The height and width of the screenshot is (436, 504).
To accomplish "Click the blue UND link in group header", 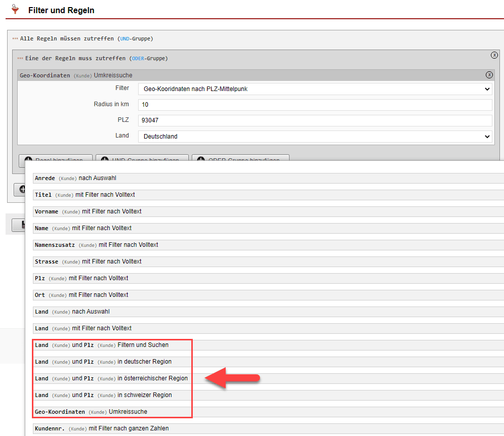I will tap(124, 38).
